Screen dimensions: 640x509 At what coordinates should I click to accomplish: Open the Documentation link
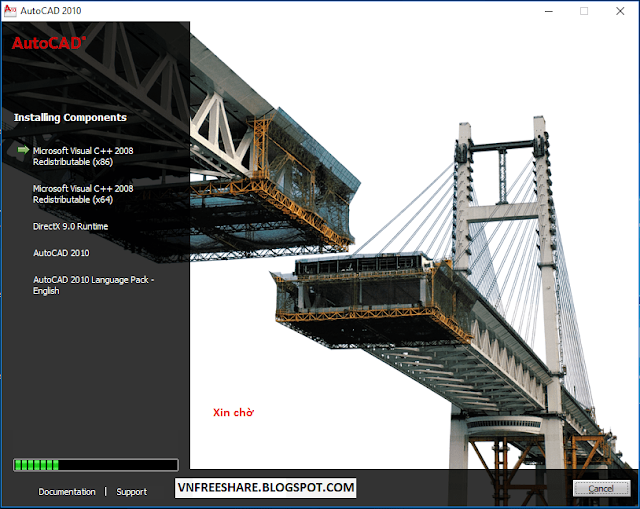(67, 492)
